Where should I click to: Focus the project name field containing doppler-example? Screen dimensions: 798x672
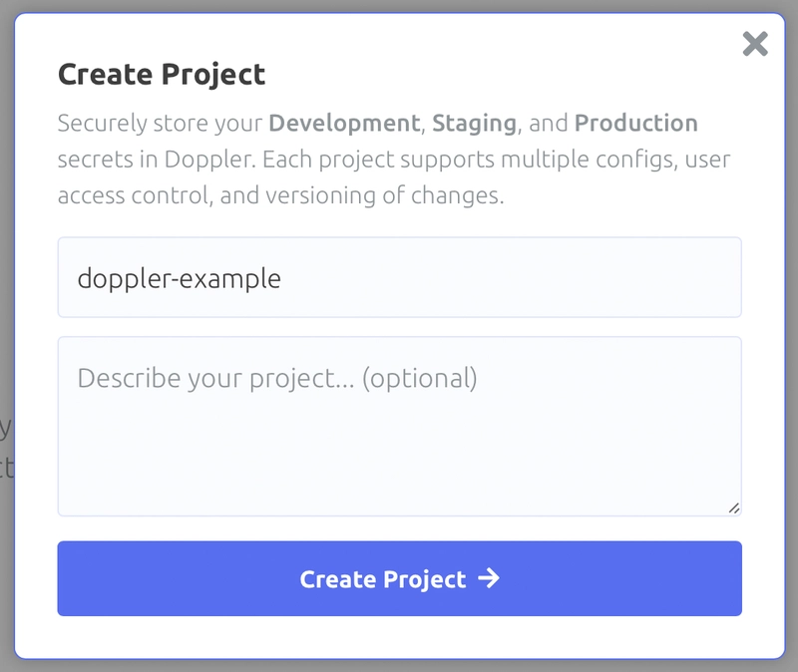click(x=400, y=277)
